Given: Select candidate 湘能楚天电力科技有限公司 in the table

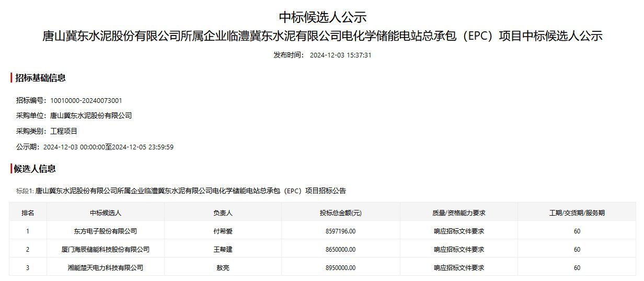Looking at the screenshot, I should click(x=105, y=267).
